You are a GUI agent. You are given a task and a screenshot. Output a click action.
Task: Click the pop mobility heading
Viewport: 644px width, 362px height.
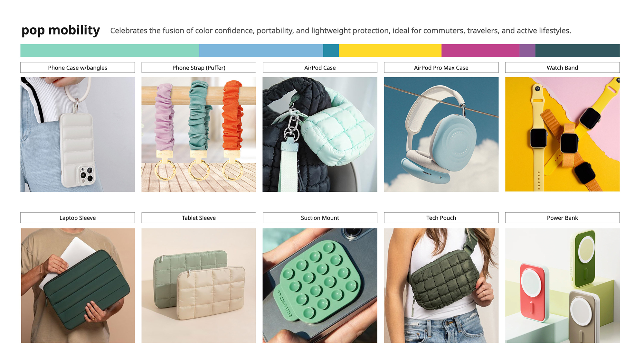click(61, 31)
